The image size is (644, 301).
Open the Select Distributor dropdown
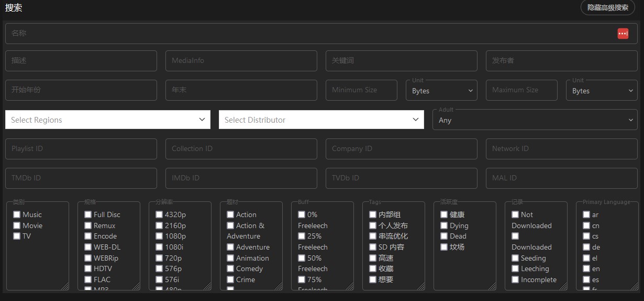coord(321,120)
